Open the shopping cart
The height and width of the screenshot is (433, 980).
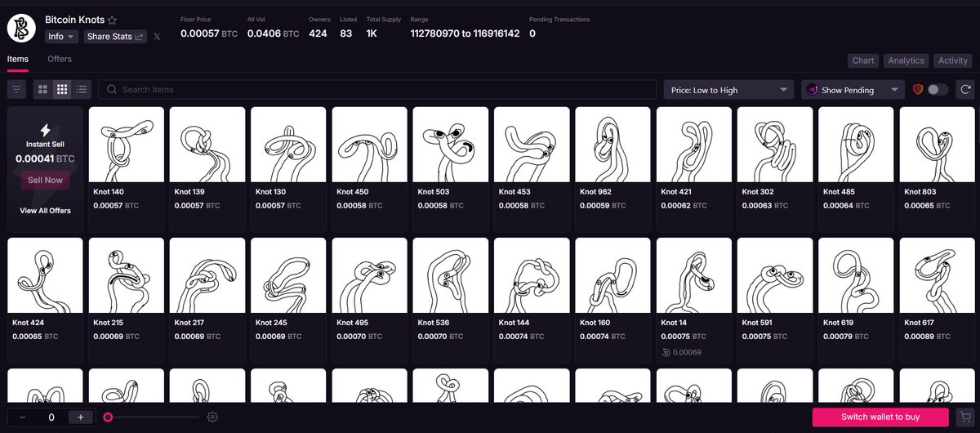point(964,417)
